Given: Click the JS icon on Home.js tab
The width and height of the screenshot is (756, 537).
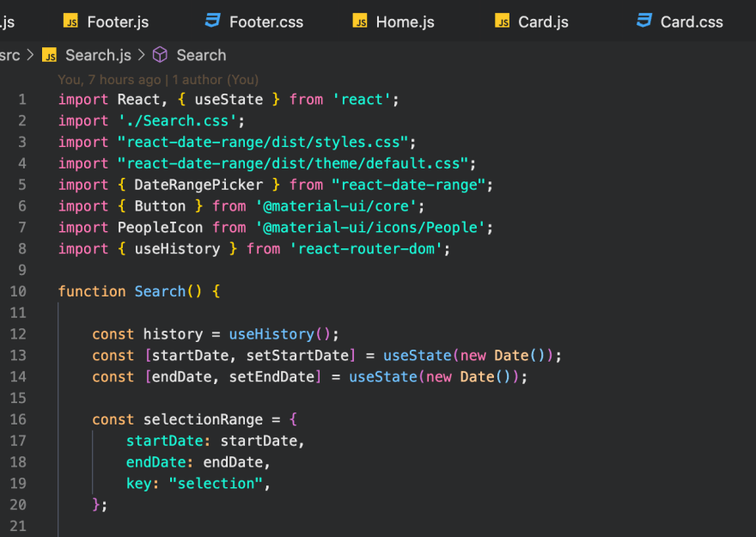Looking at the screenshot, I should pos(360,21).
